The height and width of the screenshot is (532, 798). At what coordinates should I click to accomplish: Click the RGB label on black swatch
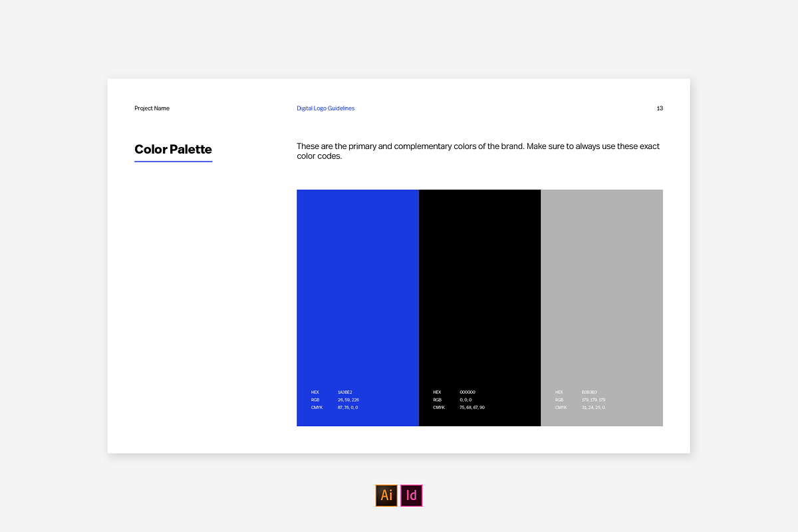(x=437, y=400)
